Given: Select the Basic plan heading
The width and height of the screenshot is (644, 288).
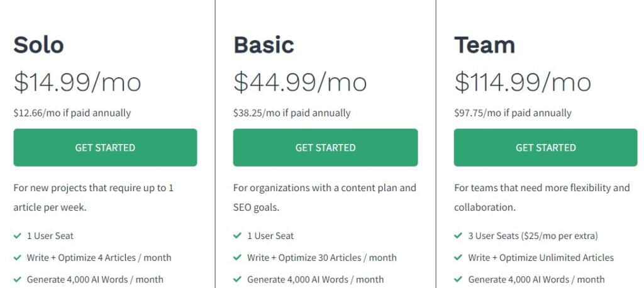Looking at the screenshot, I should [x=264, y=45].
